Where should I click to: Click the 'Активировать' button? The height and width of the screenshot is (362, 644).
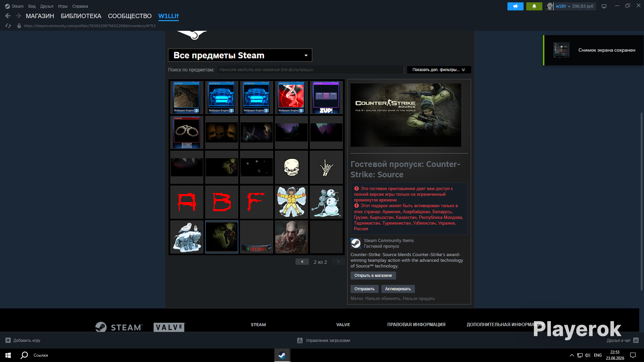click(x=398, y=289)
